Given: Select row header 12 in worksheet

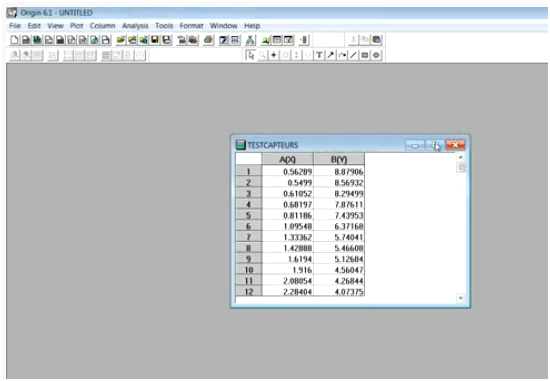Looking at the screenshot, I should pos(248,291).
